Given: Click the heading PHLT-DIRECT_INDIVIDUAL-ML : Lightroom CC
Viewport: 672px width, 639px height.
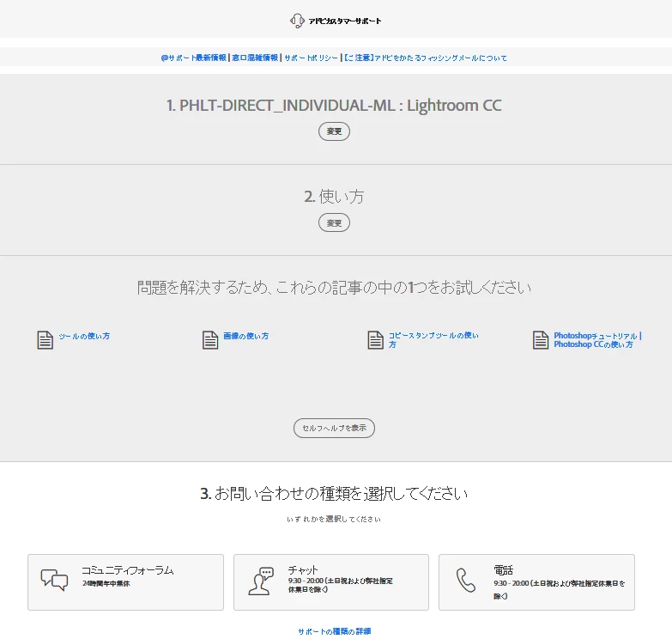Looking at the screenshot, I should [x=334, y=106].
